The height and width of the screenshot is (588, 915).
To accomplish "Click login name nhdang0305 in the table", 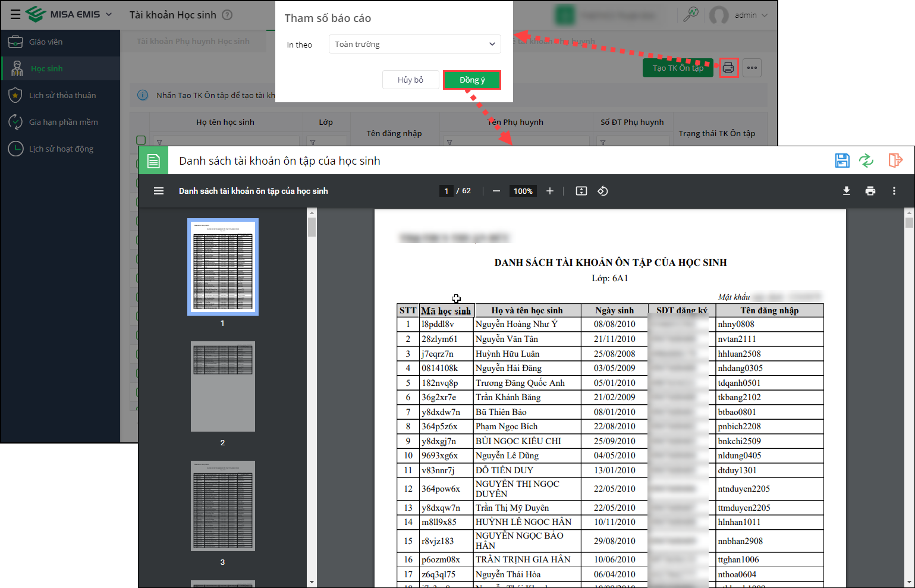I will [740, 368].
